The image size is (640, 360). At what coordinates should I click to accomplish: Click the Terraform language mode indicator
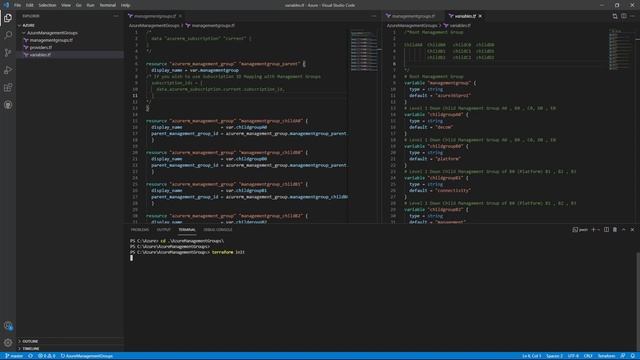606,356
